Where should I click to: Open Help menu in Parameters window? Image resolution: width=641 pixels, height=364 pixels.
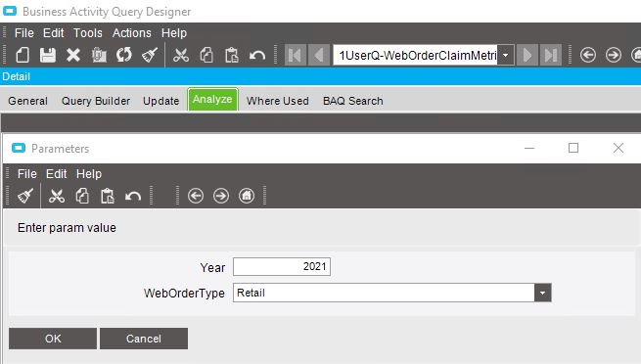[89, 174]
